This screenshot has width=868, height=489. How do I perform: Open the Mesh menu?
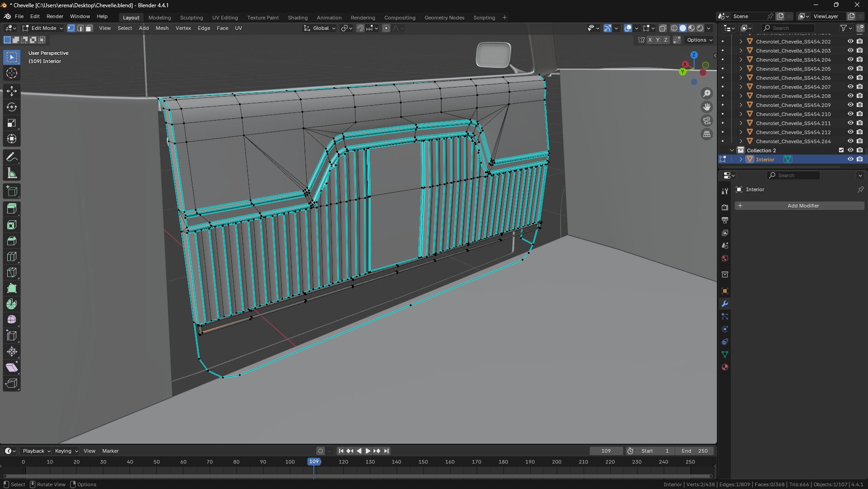coord(162,28)
